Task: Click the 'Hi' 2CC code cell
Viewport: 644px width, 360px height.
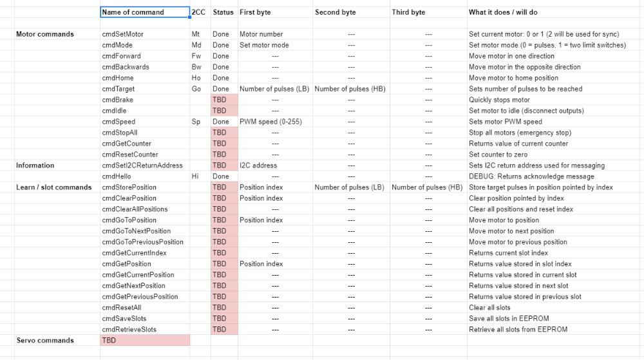Action: (x=200, y=176)
